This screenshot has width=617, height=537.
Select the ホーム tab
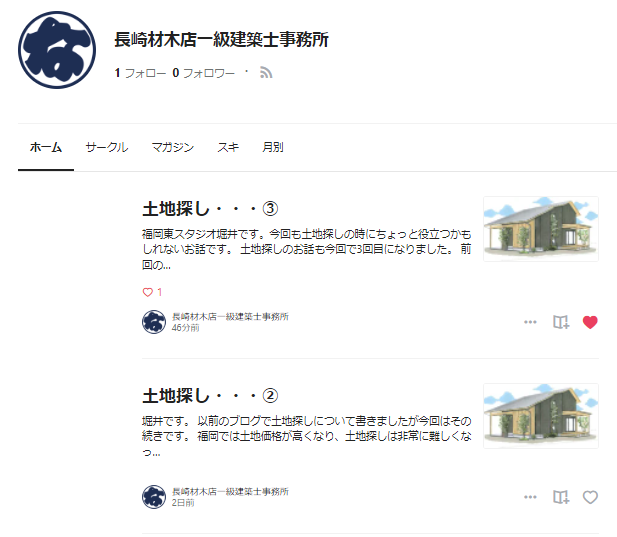46,147
